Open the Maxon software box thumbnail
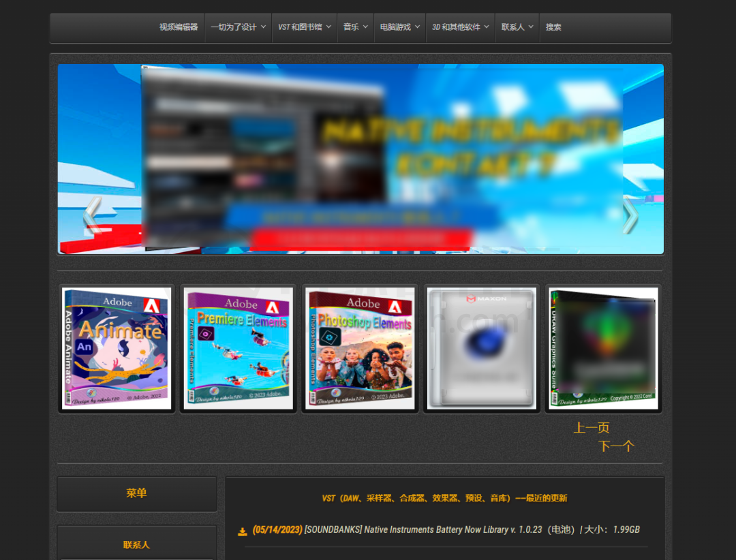 pyautogui.click(x=482, y=348)
